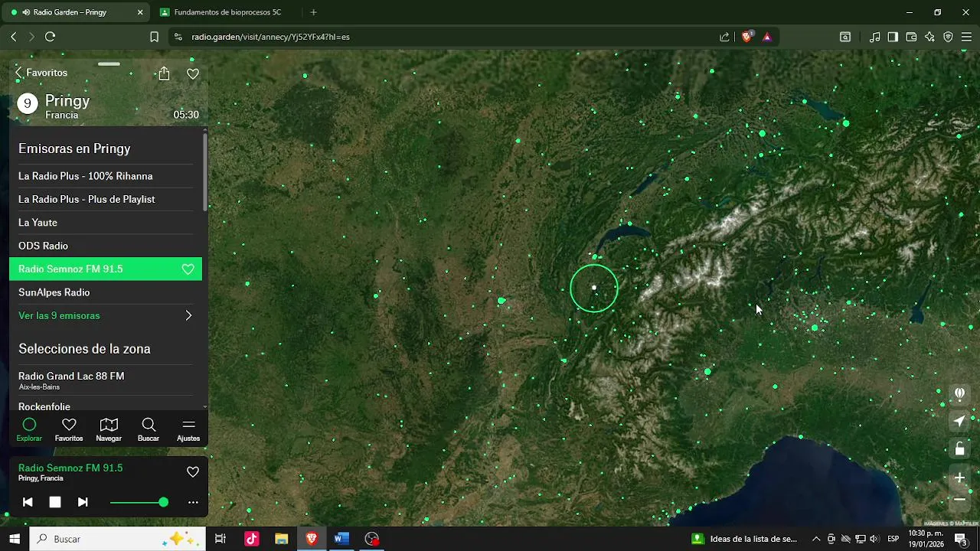This screenshot has width=980, height=551.
Task: Expand the arrow next to Ver las 9 emisoras
Action: tap(188, 315)
